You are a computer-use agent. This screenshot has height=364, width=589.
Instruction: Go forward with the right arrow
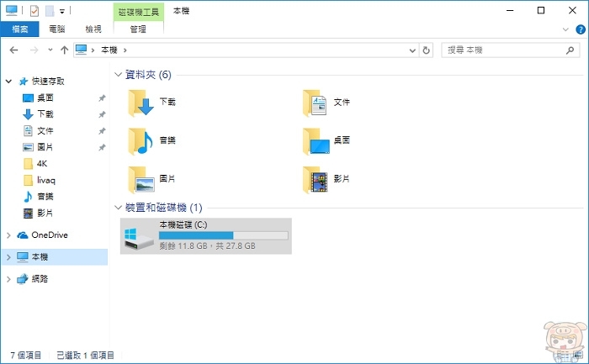pos(34,50)
